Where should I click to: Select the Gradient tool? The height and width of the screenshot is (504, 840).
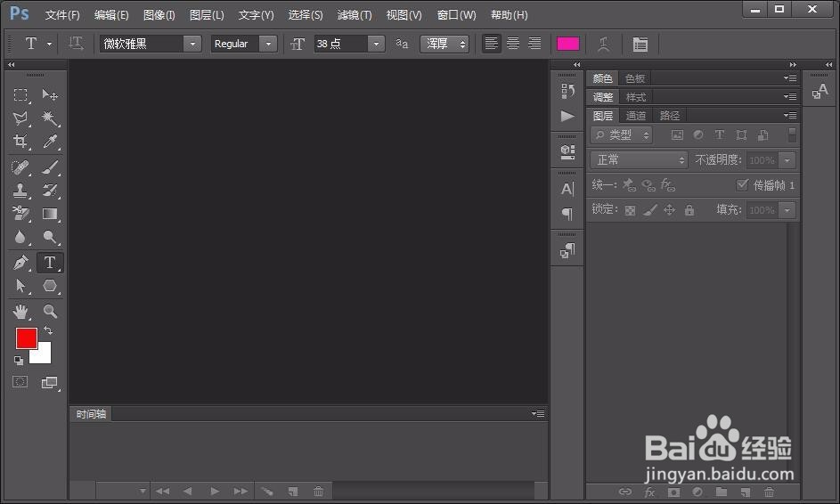tap(50, 214)
